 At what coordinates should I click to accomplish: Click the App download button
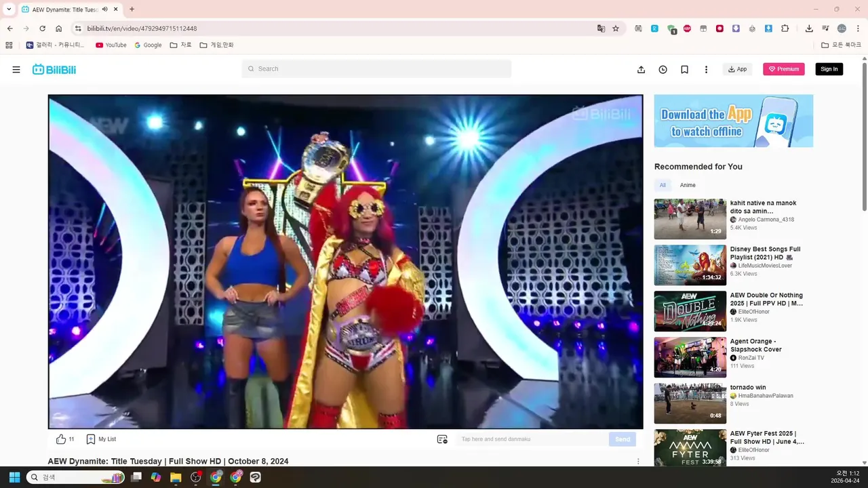point(737,69)
